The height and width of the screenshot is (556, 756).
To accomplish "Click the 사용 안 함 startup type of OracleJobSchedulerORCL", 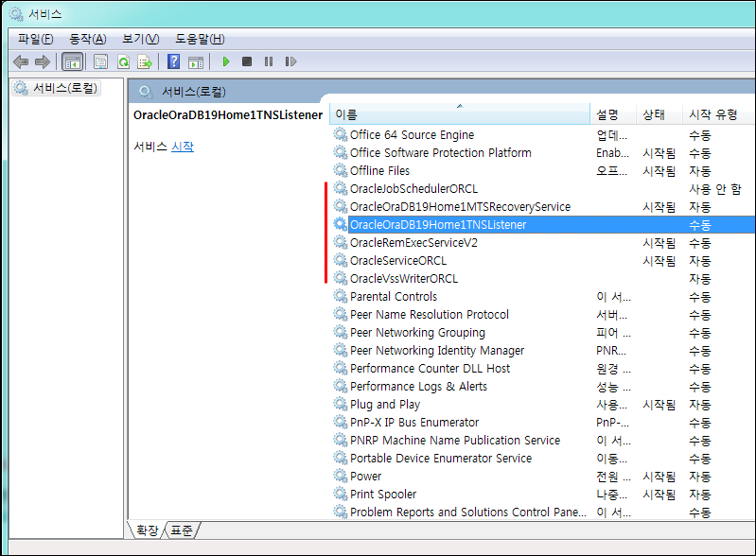I will point(715,189).
